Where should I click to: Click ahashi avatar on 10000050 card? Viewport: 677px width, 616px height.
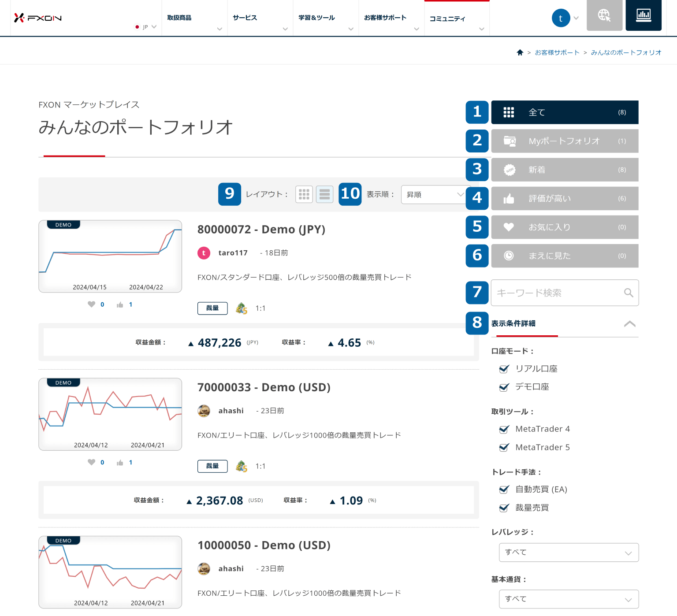pos(204,569)
